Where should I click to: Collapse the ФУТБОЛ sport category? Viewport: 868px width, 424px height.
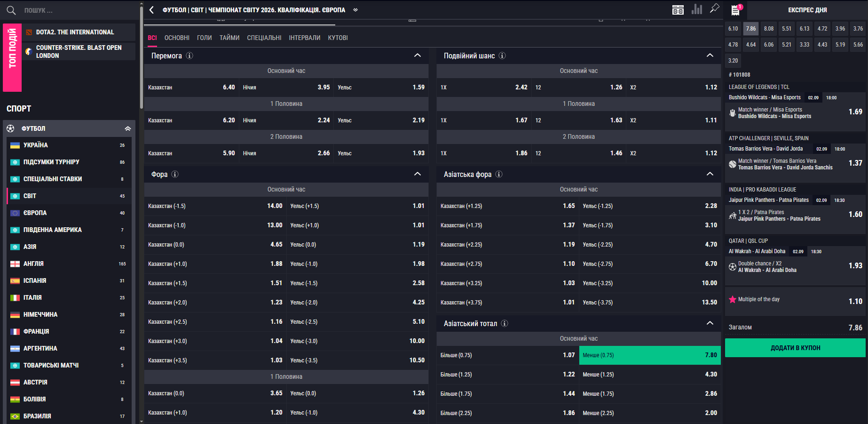(x=127, y=128)
